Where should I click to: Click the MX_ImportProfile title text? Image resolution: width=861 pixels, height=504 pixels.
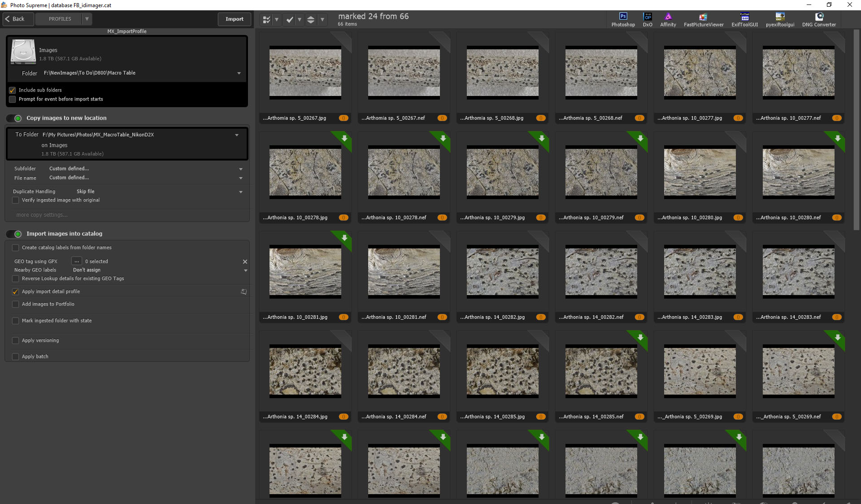click(127, 31)
